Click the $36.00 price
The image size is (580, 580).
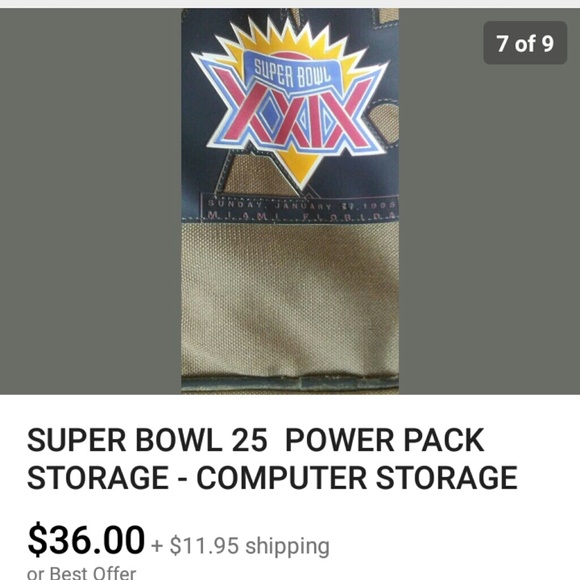[x=86, y=540]
